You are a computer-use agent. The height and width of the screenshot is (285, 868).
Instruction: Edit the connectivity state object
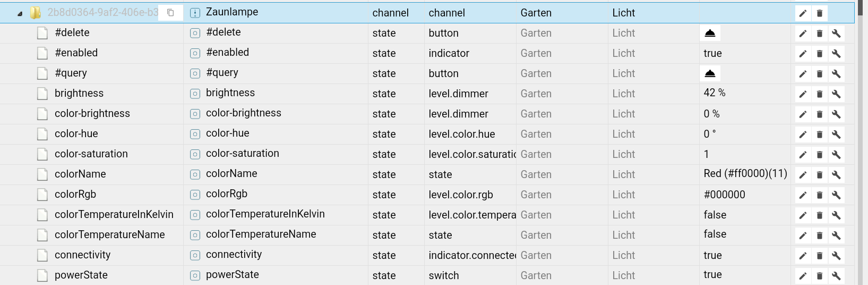click(x=803, y=256)
